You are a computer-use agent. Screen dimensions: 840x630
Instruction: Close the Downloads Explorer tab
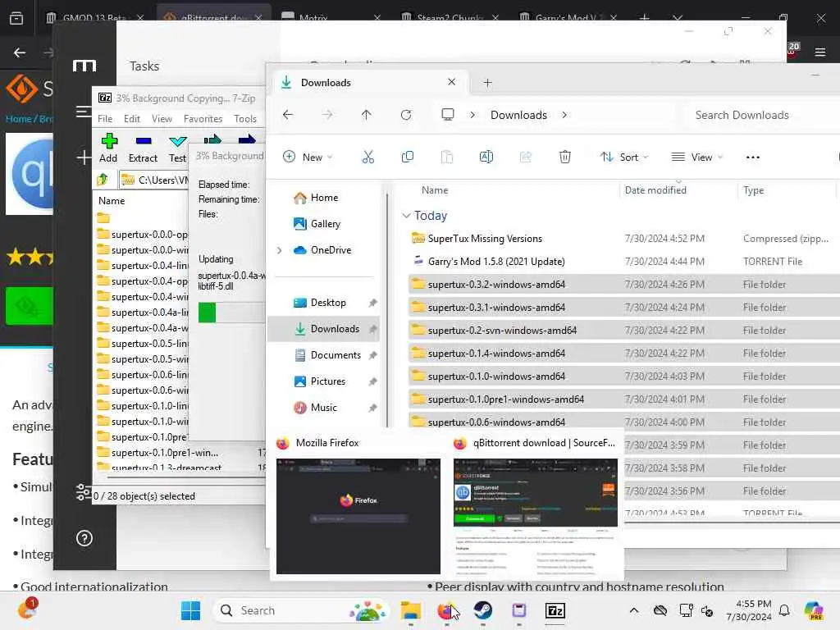click(452, 81)
